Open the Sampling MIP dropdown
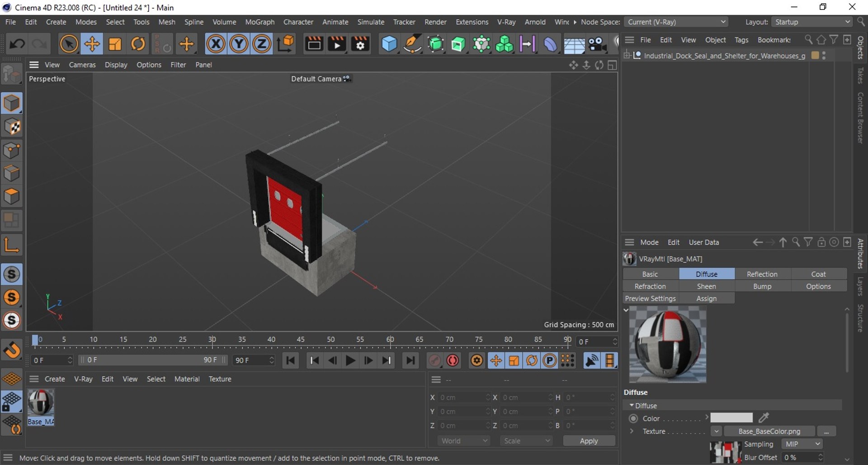Image resolution: width=868 pixels, height=465 pixels. [x=802, y=444]
